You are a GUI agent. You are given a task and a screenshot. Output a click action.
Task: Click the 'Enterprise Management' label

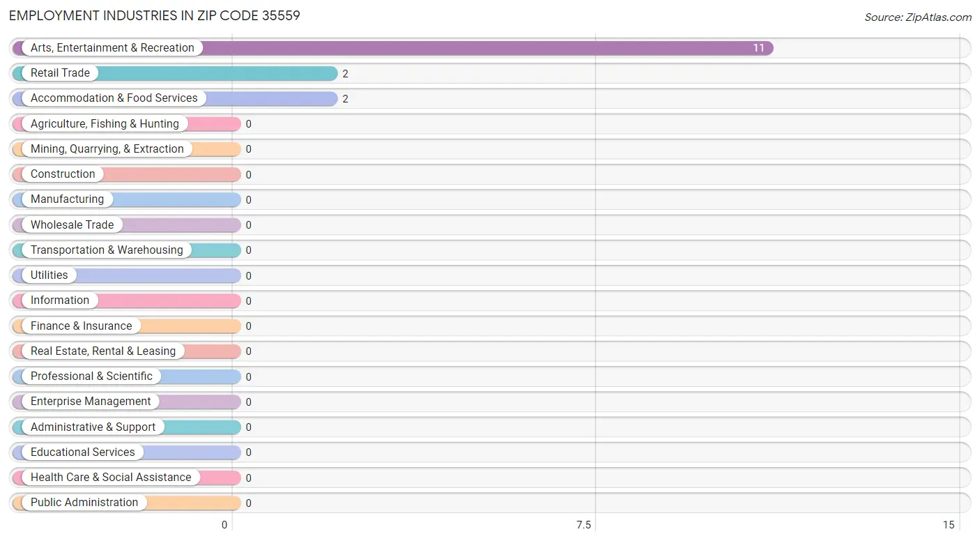91,402
